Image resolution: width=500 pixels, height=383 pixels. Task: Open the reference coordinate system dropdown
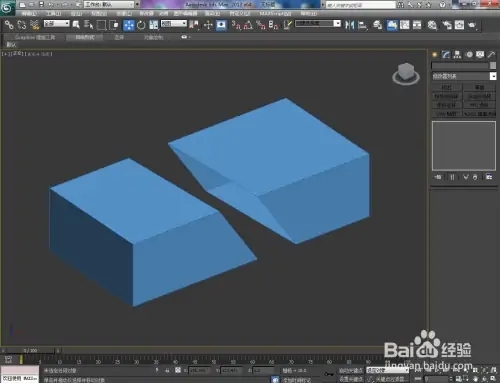pos(174,24)
